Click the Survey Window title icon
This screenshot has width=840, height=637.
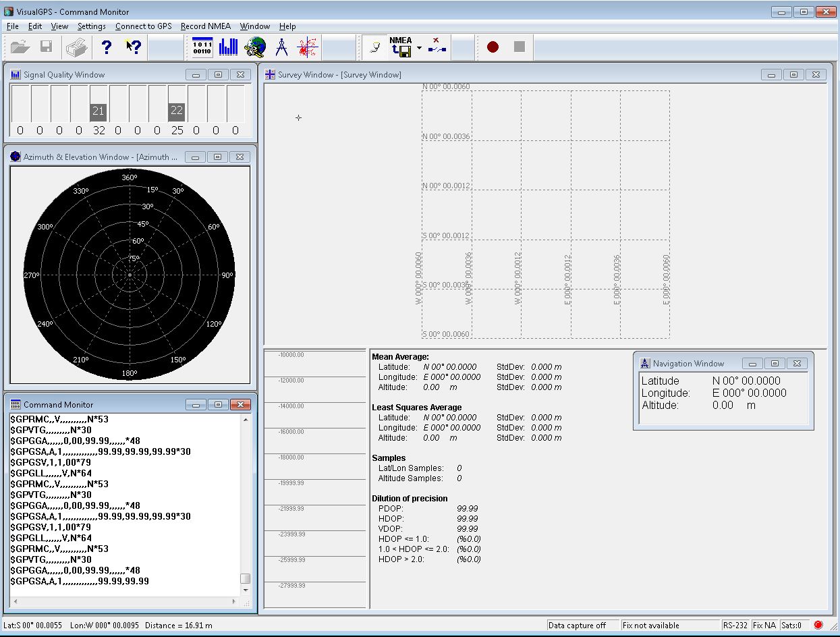point(270,74)
